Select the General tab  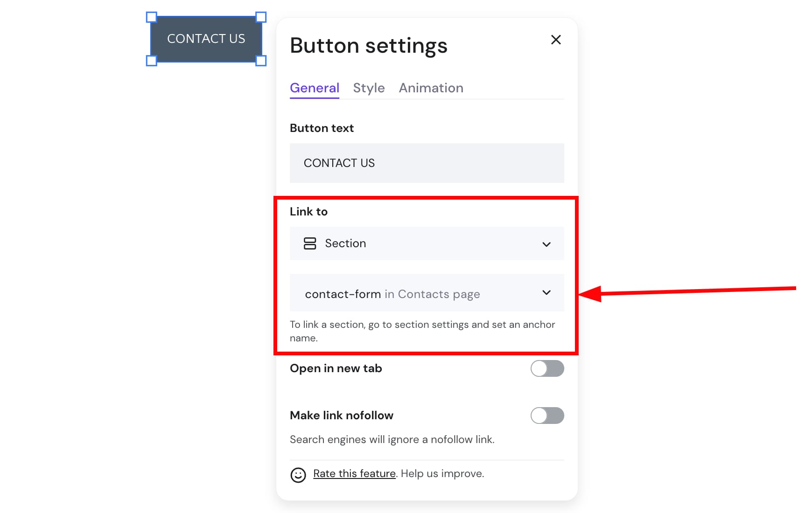pyautogui.click(x=314, y=88)
